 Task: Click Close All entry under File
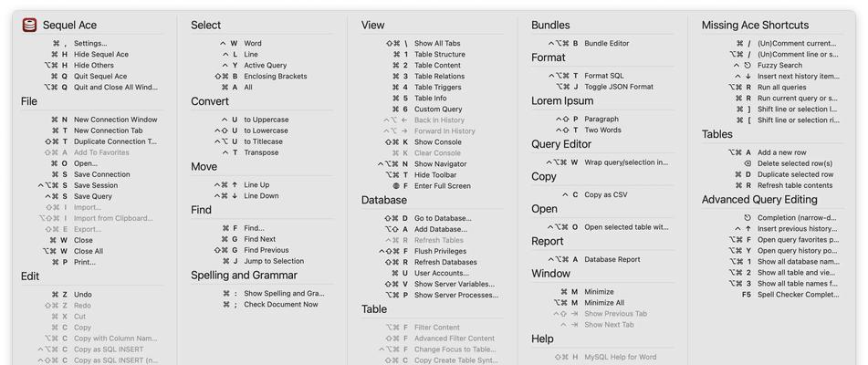pyautogui.click(x=89, y=251)
